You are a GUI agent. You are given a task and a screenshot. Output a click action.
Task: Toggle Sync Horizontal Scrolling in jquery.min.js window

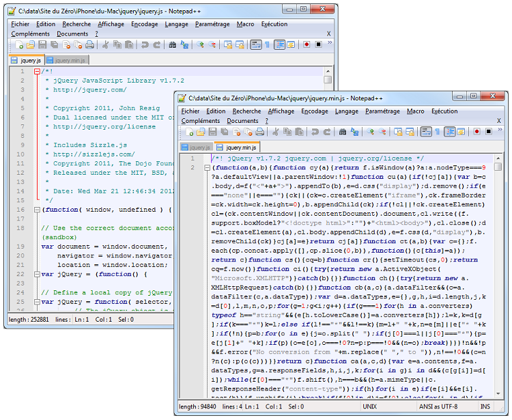pos(410,132)
